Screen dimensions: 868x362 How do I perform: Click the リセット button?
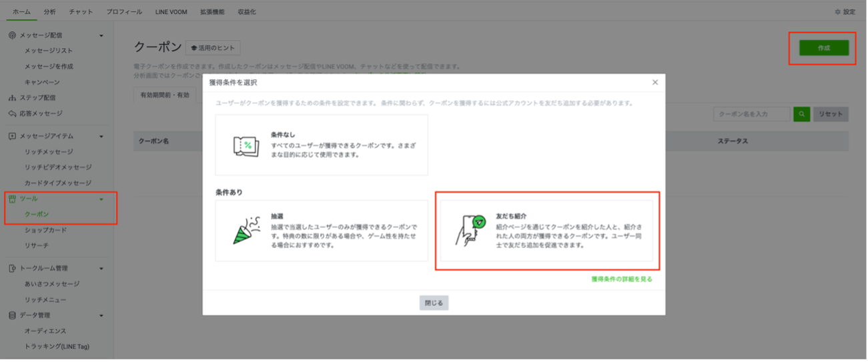pyautogui.click(x=831, y=114)
